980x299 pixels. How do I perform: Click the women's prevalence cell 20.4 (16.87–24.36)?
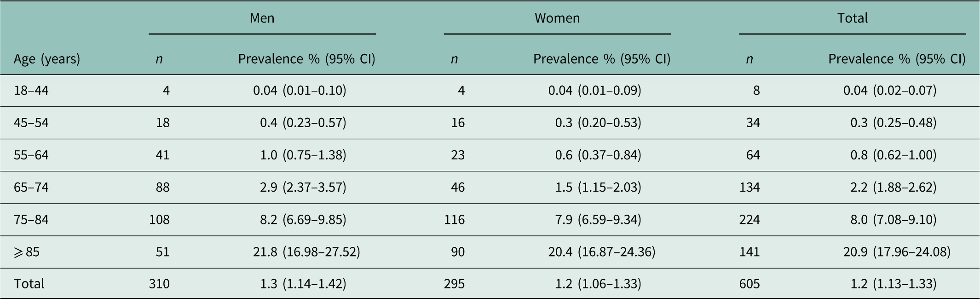pos(601,252)
